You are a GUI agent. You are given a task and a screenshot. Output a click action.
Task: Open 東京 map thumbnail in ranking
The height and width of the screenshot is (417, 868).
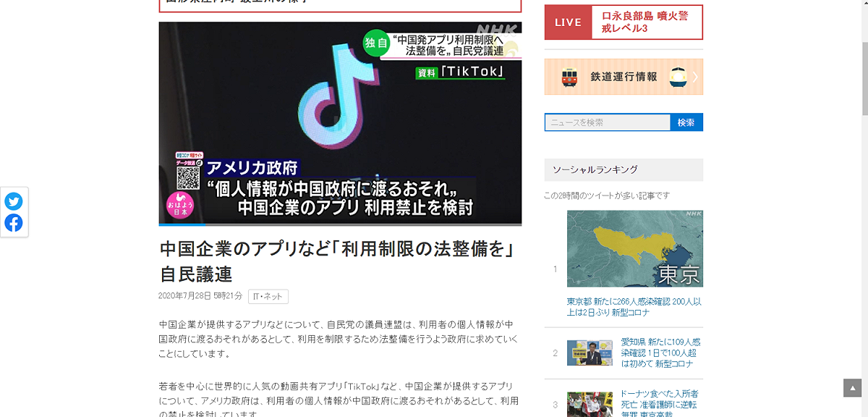pyautogui.click(x=635, y=249)
